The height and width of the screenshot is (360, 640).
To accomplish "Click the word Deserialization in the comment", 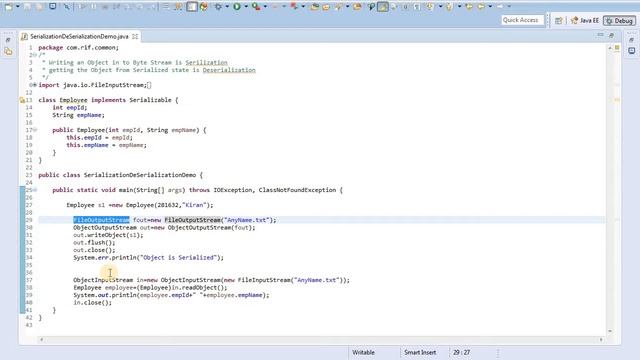I will pyautogui.click(x=229, y=70).
